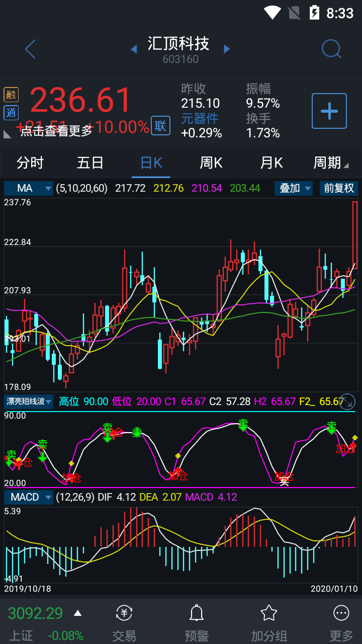Expand 点击查看更多 details
The image size is (362, 644).
(56, 131)
